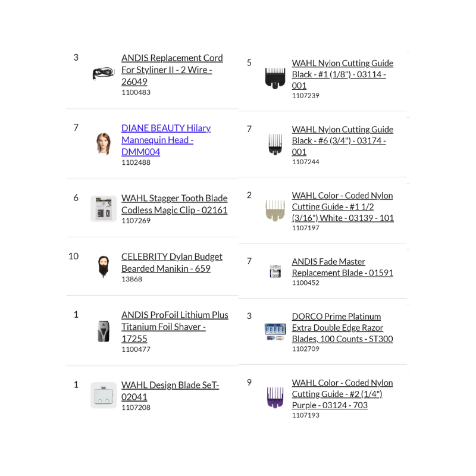Open WAHL Color-Coded Purple #2 guide link
This screenshot has height=476, width=476.
click(342, 394)
